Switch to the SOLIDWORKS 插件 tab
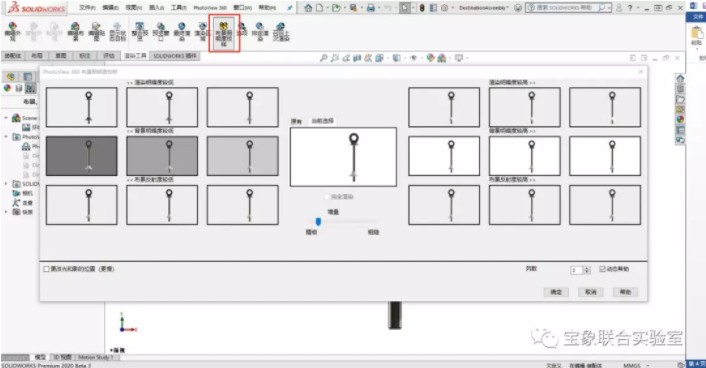The image size is (706, 368). pos(175,56)
